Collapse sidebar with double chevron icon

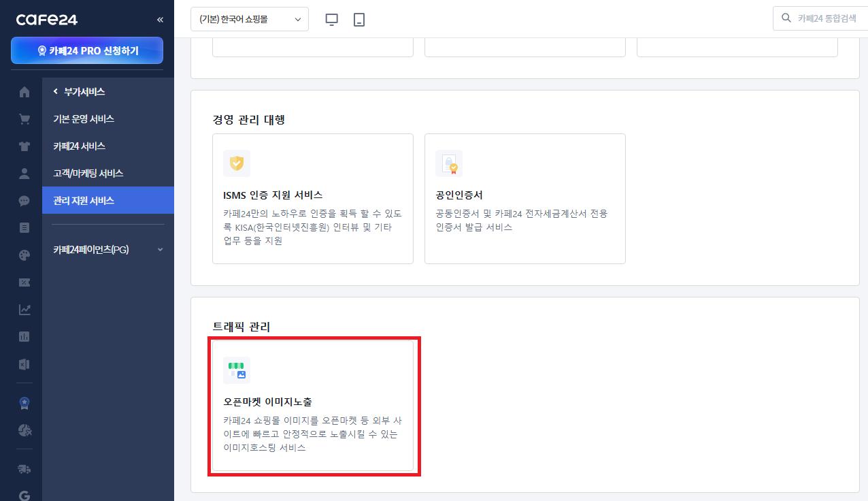(x=160, y=20)
